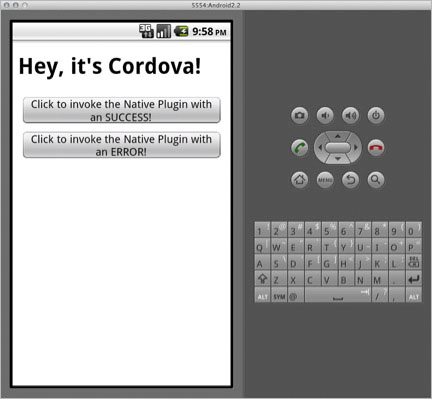Click the D-pad up arrow

point(338,136)
